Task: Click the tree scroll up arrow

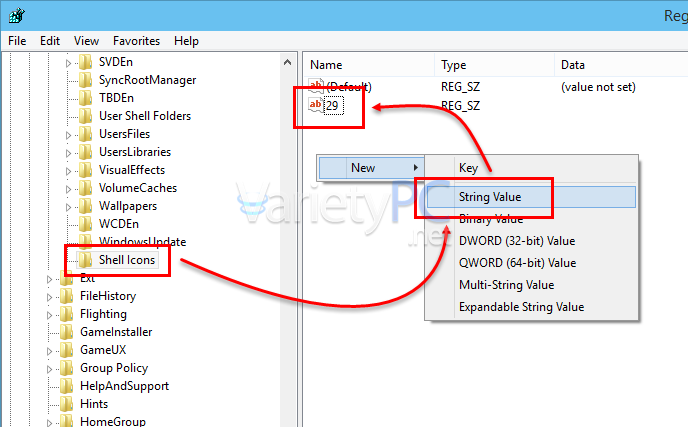Action: 287,62
